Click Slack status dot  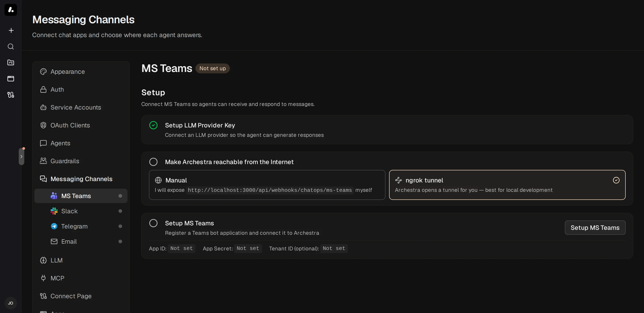point(120,211)
